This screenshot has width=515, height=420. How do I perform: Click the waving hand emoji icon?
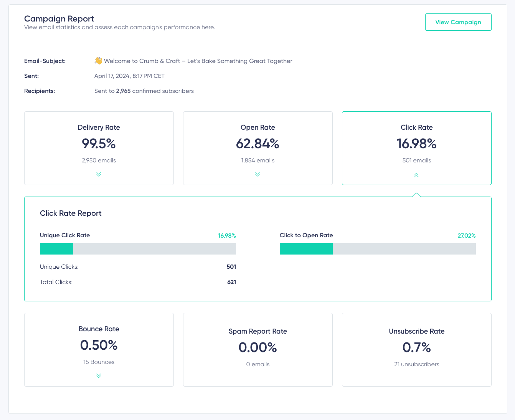pos(98,60)
